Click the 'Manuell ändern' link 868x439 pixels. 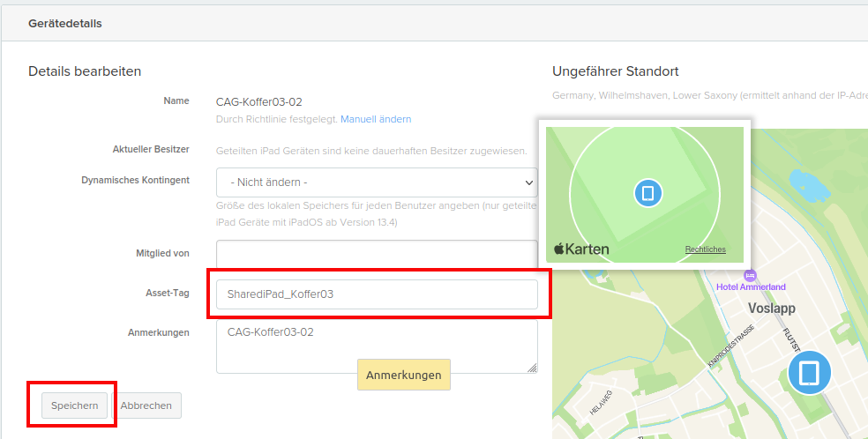(x=376, y=119)
